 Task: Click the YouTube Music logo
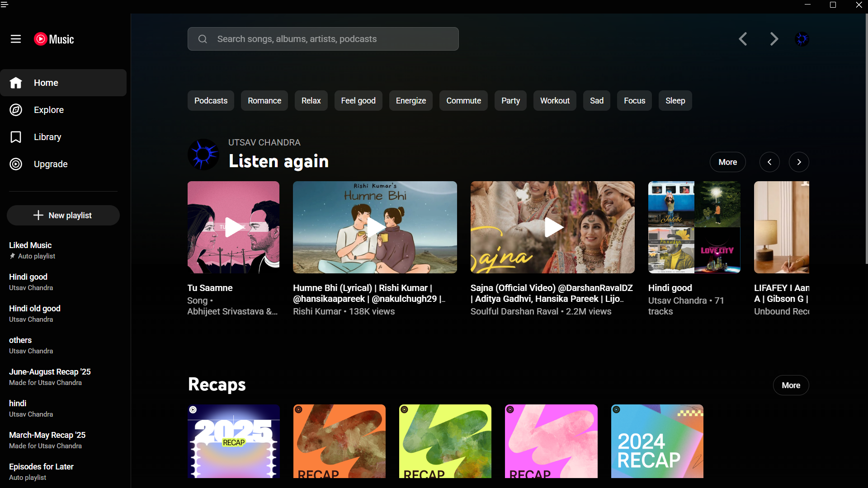tap(54, 39)
